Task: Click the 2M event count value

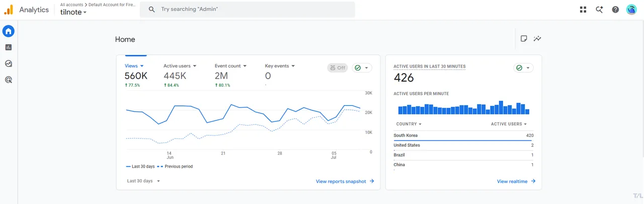Action: pos(221,76)
